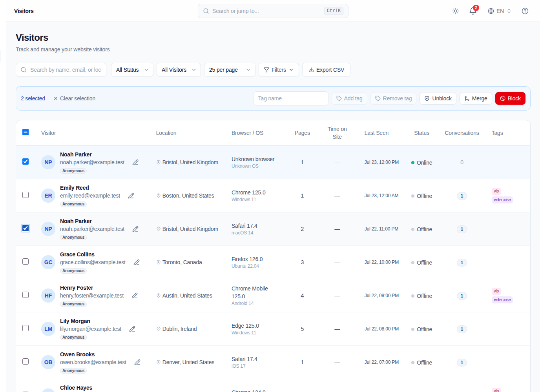Click the Pages column header
Image resolution: width=540 pixels, height=392 pixels.
click(x=302, y=133)
